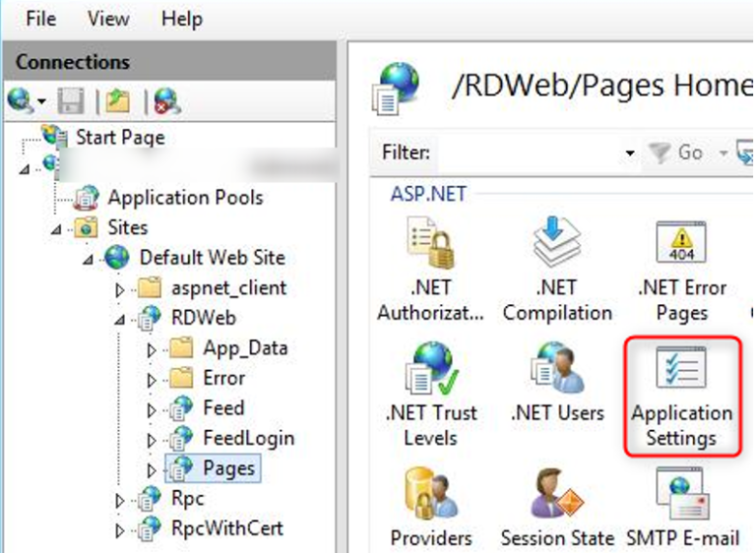The image size is (756, 553).
Task: Open the File menu
Action: pyautogui.click(x=41, y=20)
